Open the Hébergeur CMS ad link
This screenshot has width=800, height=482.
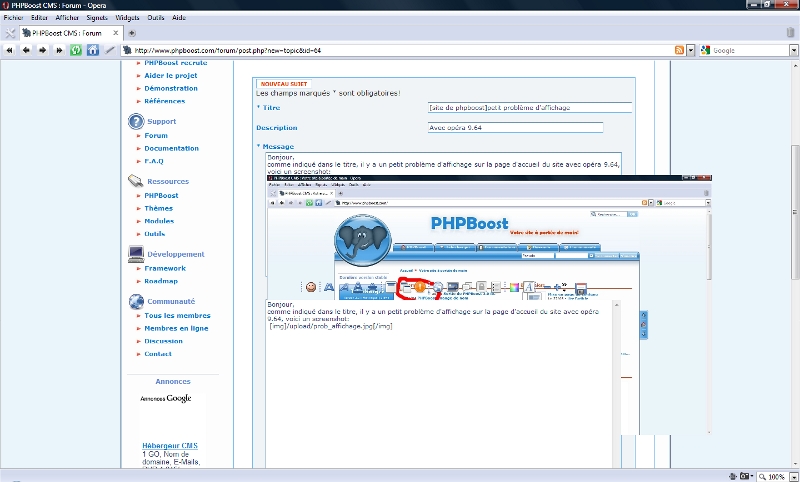tap(169, 445)
